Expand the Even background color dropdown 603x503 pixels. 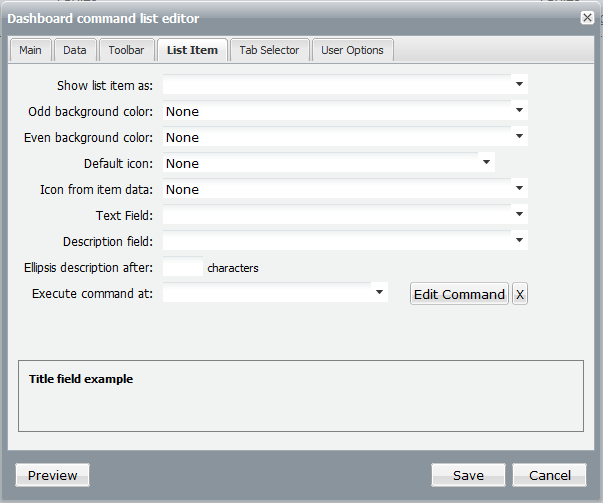[519, 136]
